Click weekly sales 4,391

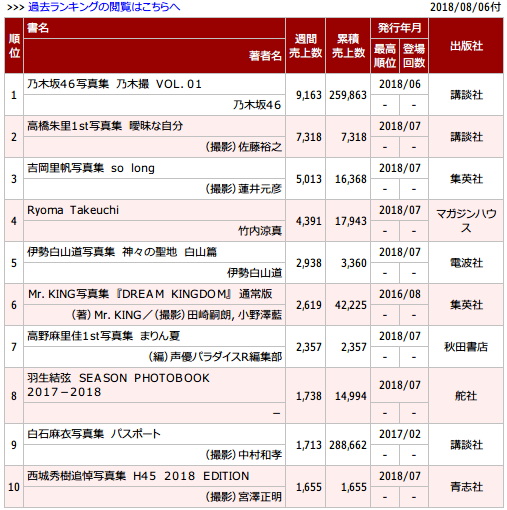(x=309, y=221)
